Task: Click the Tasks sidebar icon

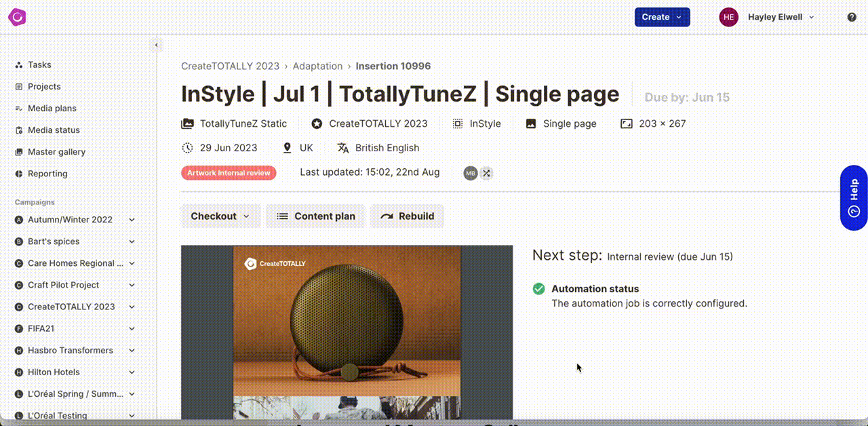Action: pos(19,65)
